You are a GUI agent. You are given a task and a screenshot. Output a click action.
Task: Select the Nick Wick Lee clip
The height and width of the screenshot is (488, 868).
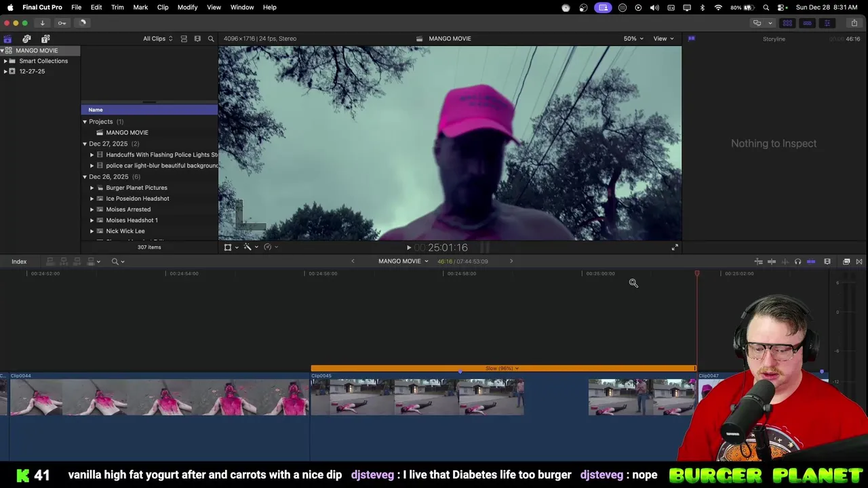tap(149, 231)
